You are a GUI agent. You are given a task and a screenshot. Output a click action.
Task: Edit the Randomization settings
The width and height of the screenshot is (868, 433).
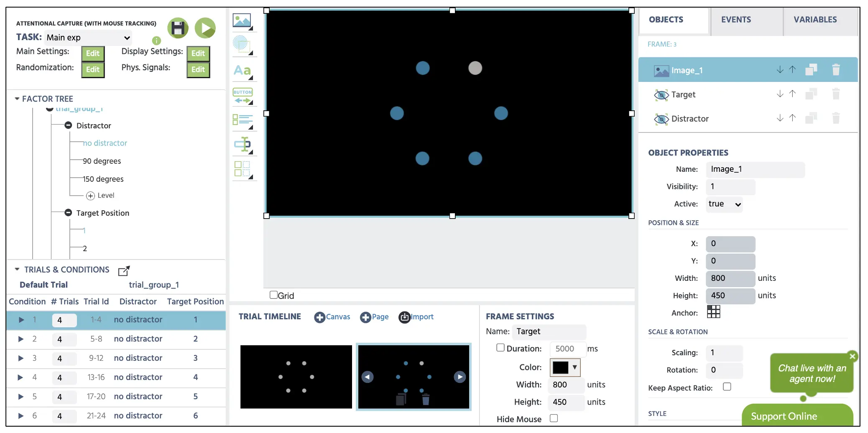(x=93, y=70)
